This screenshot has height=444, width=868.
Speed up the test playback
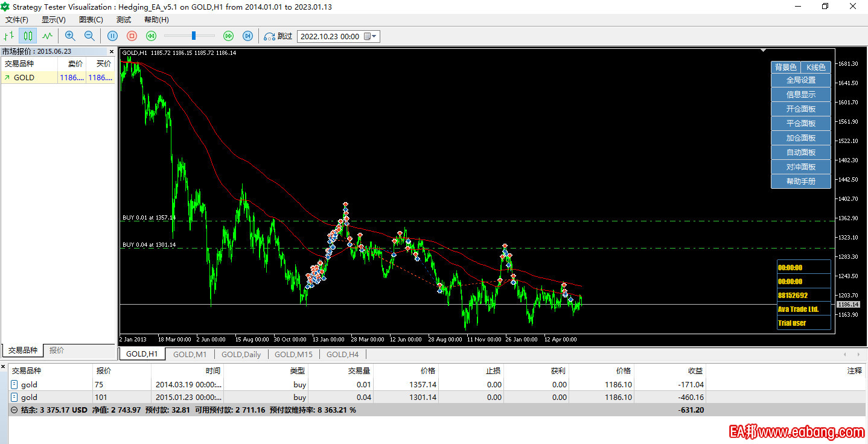pos(228,36)
